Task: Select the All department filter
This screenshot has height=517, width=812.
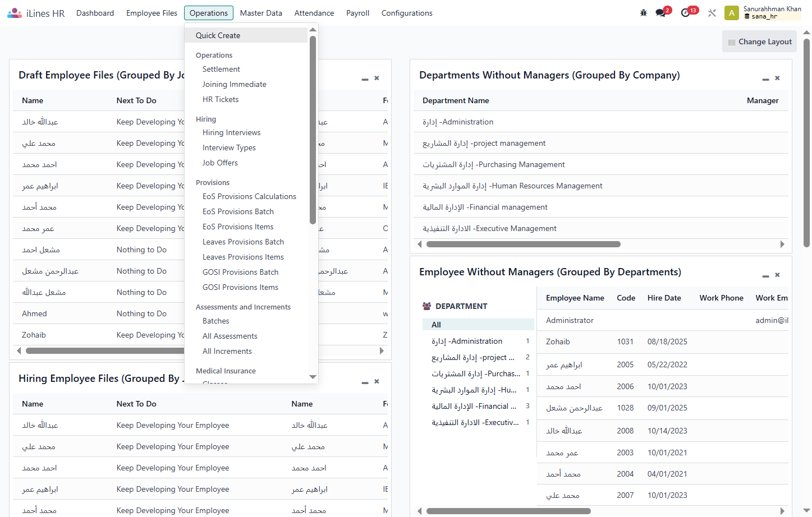Action: [478, 325]
